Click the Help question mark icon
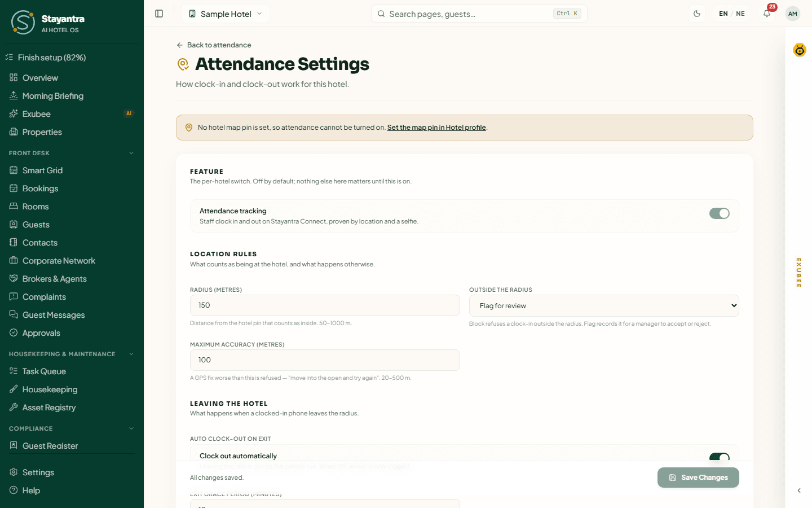The image size is (812, 508). coord(14,490)
